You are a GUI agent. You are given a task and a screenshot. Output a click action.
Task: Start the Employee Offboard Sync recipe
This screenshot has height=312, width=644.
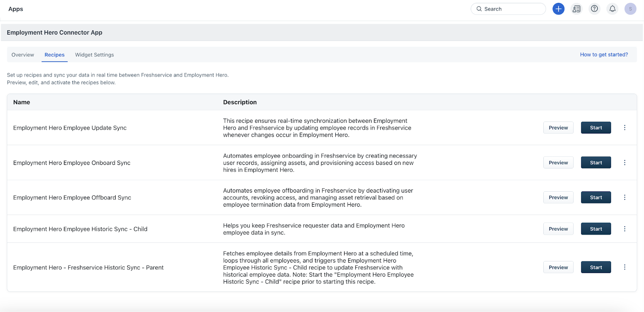tap(596, 197)
